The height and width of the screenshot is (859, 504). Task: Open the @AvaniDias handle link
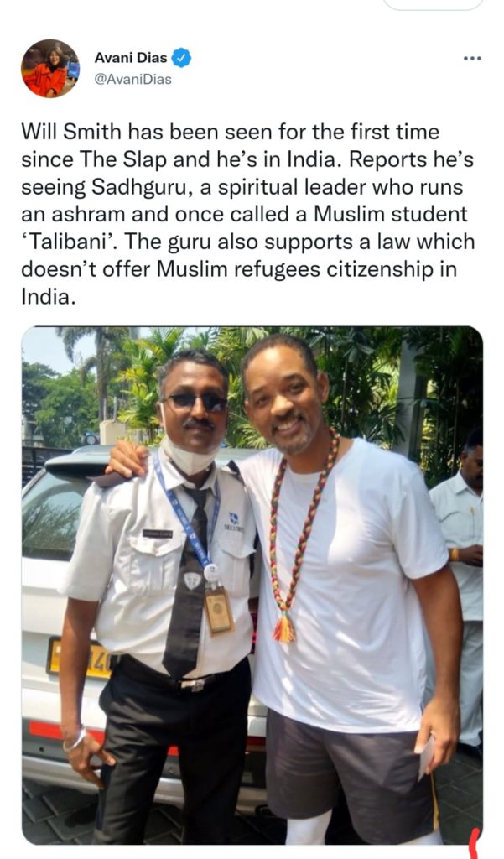[x=132, y=80]
